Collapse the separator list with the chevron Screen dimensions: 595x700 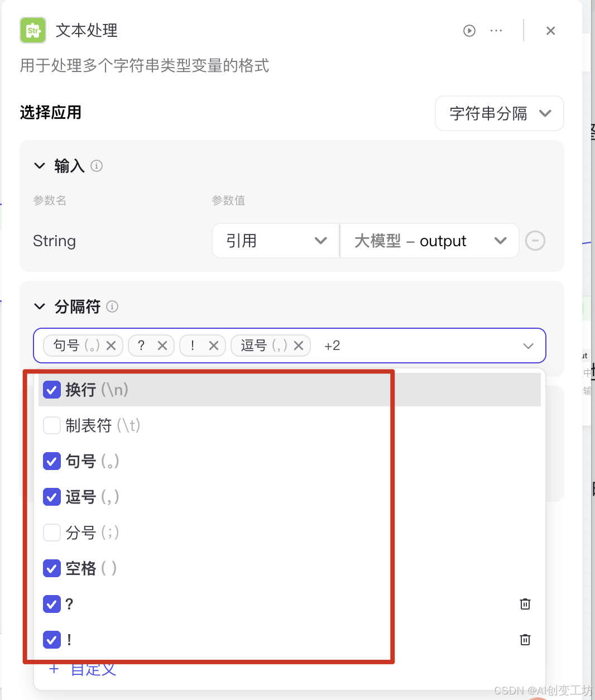coord(529,346)
